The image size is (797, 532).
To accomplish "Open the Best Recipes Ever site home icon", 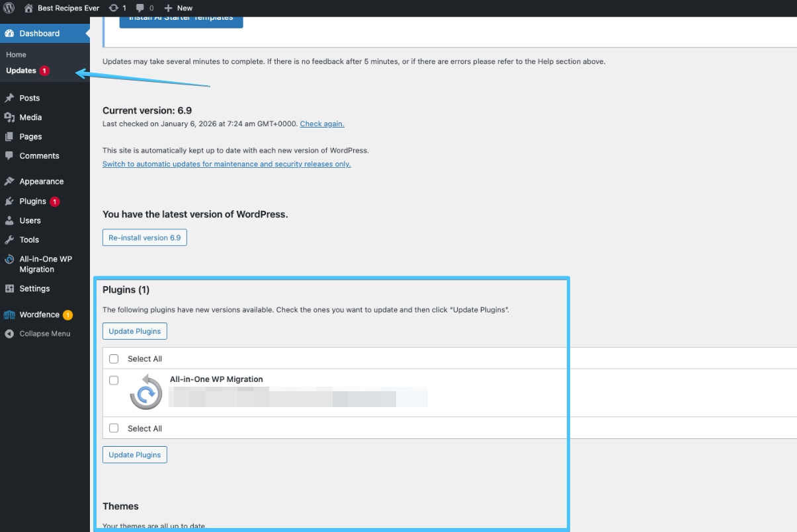I will point(28,8).
